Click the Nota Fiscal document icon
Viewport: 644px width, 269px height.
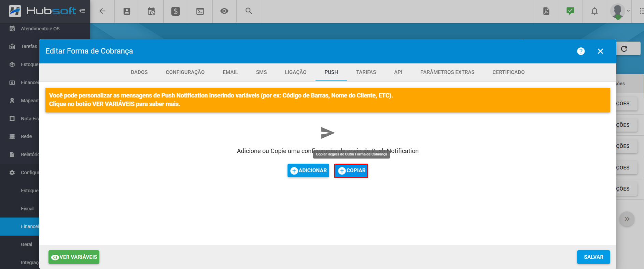pyautogui.click(x=12, y=119)
